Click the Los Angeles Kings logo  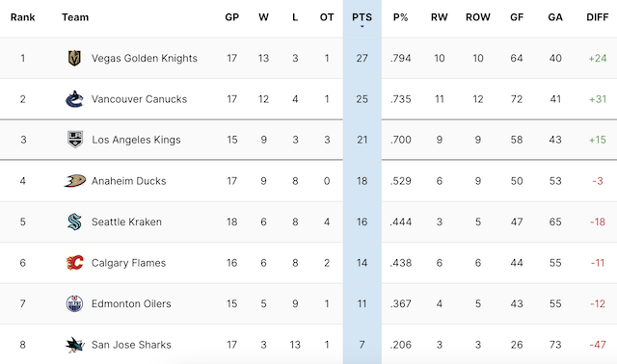coord(75,140)
